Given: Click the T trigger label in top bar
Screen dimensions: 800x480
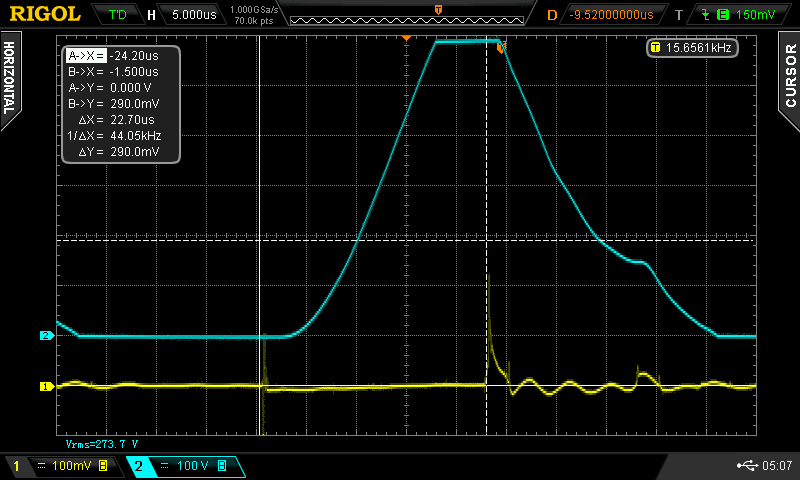Looking at the screenshot, I should (679, 15).
